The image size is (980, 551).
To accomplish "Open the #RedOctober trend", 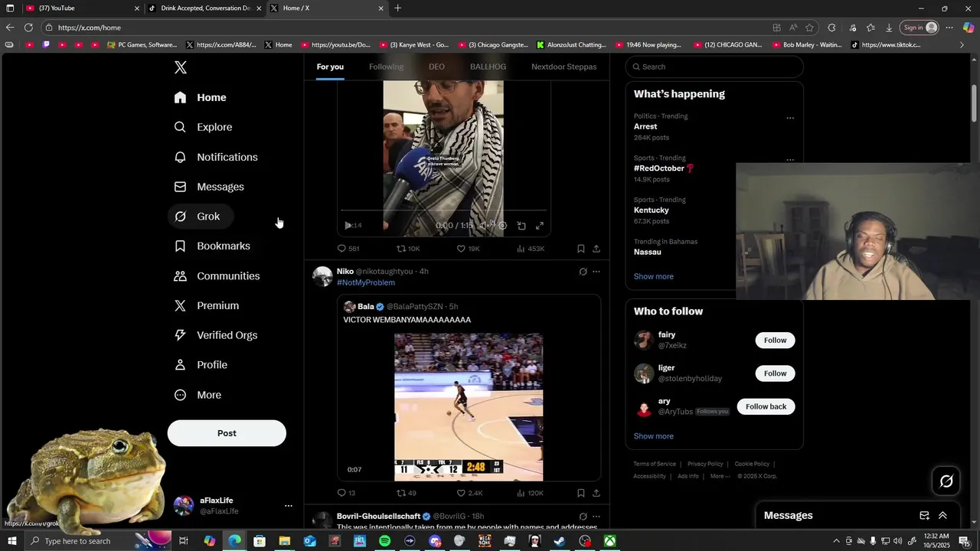I will [x=663, y=168].
